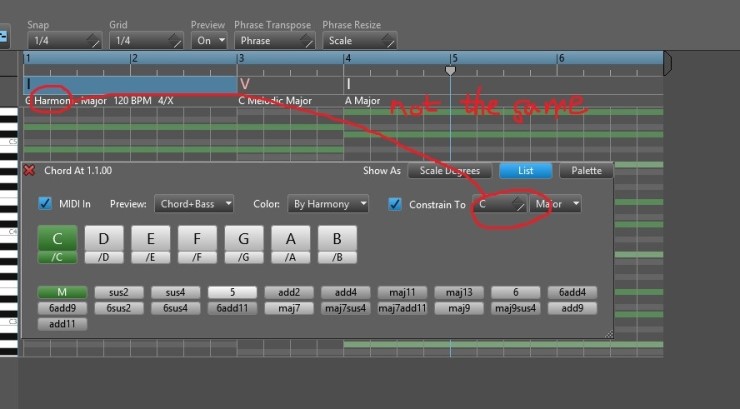Select the maj9 chord type
This screenshot has height=409, width=740.
(x=459, y=308)
